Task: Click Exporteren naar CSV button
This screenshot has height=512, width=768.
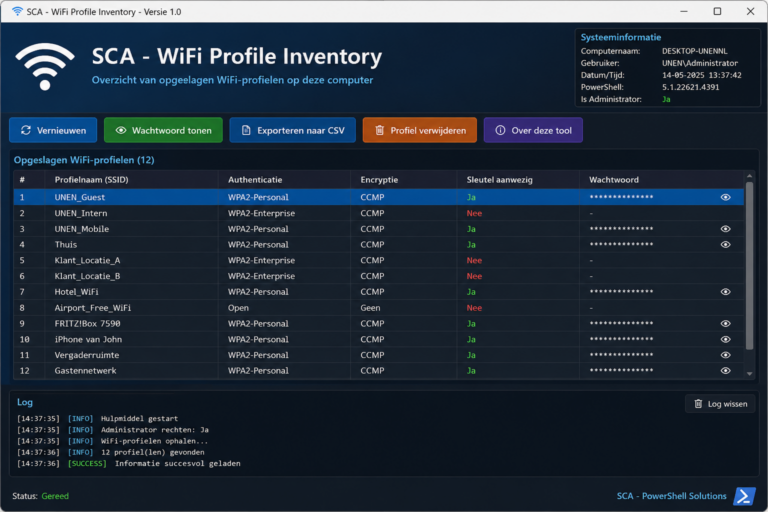Action: point(292,130)
